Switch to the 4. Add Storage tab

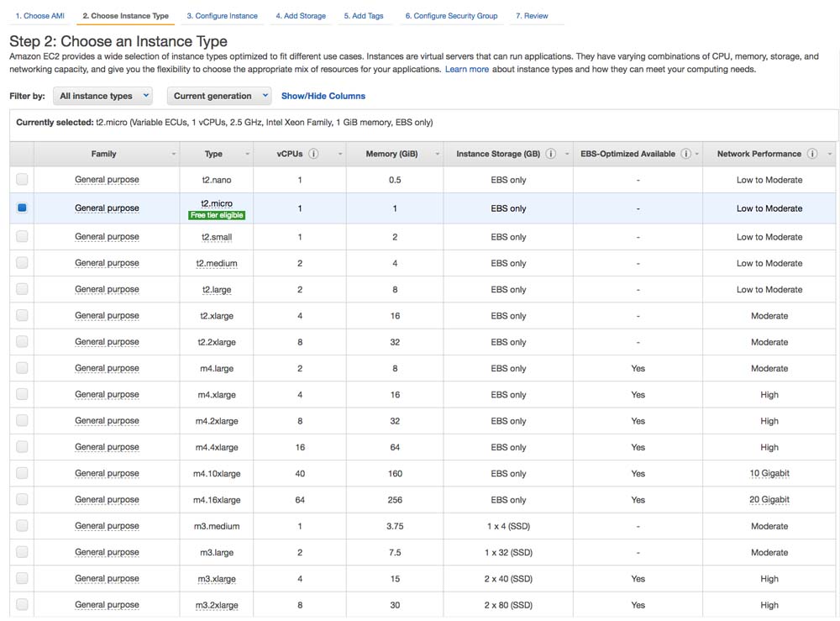click(x=301, y=16)
